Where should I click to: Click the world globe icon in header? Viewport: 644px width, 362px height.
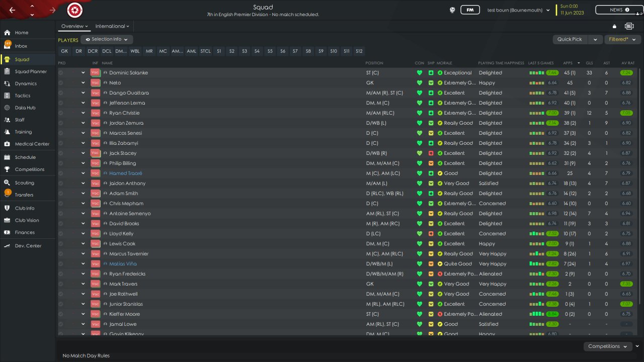coord(452,10)
